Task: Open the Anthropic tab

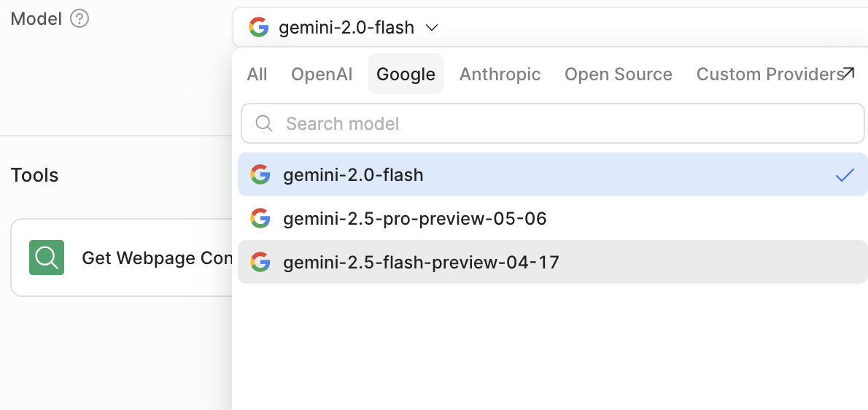Action: point(500,74)
